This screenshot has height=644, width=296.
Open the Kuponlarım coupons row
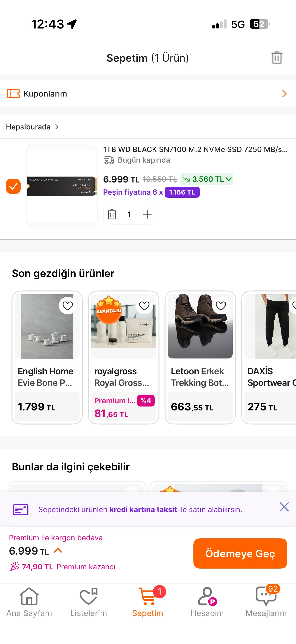(148, 94)
